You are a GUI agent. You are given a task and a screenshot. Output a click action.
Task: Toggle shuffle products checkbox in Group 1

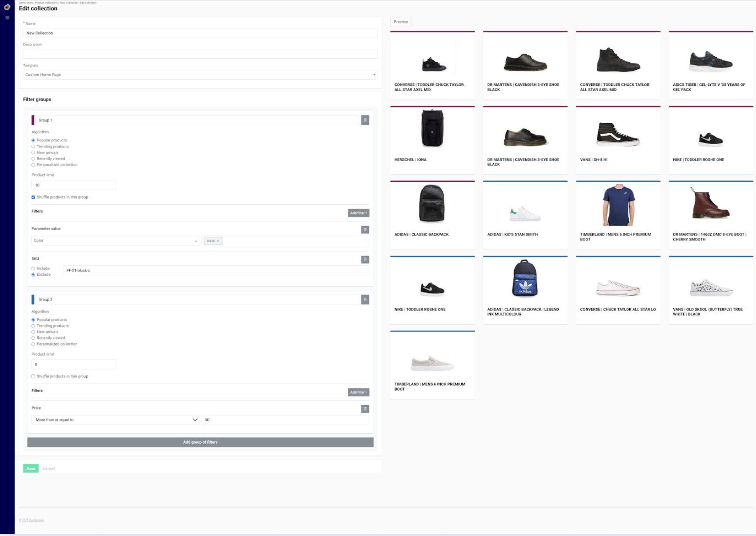pos(33,197)
